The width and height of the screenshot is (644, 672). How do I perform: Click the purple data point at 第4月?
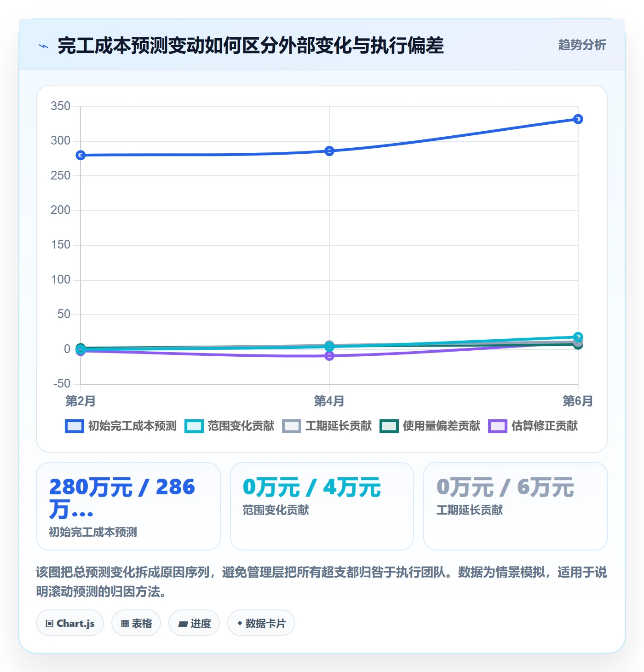pyautogui.click(x=329, y=356)
